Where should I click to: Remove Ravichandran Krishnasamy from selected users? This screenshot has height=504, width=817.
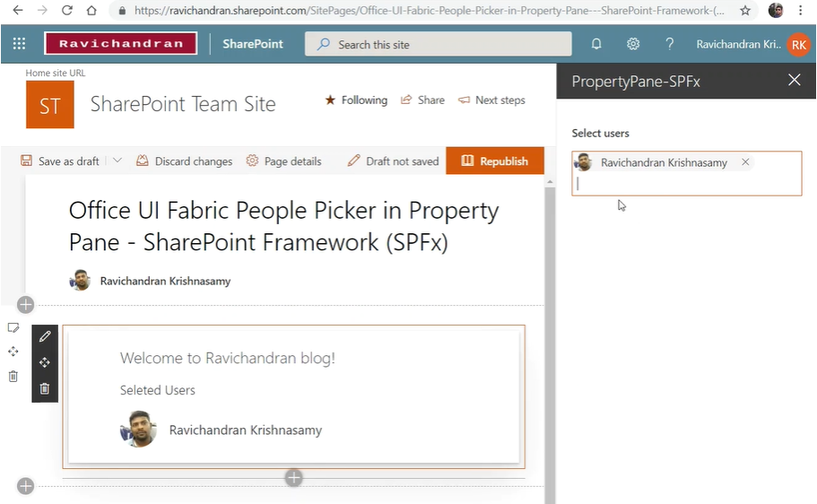tap(745, 162)
